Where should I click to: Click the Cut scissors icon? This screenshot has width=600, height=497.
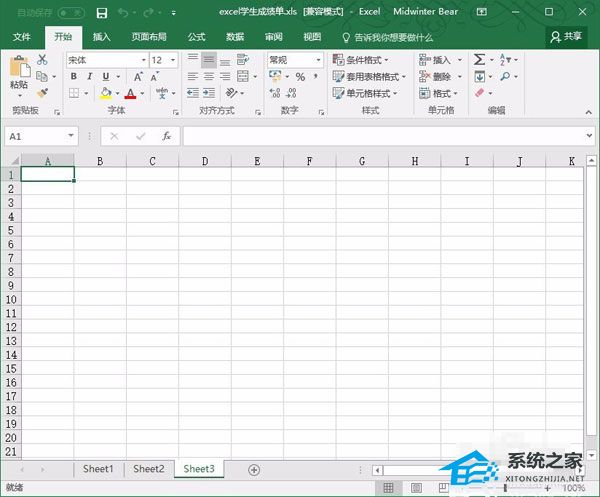42,60
